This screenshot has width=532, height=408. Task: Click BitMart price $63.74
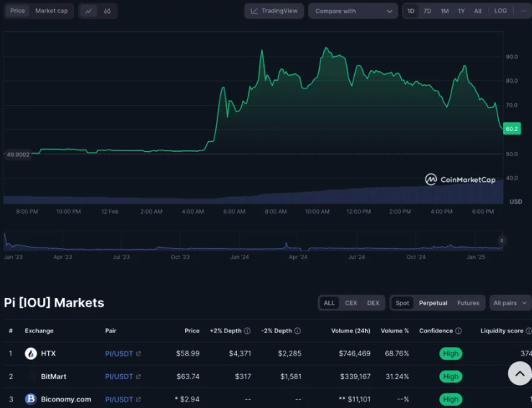[x=188, y=376]
